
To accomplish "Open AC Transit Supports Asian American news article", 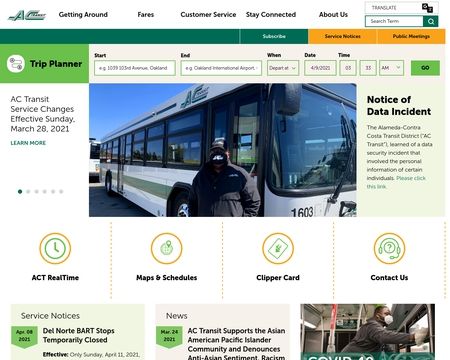I will [x=236, y=344].
